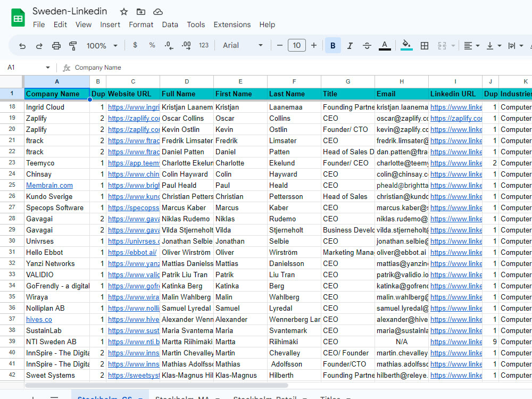Open the Format menu
Viewport: 532px width, 399px height.
pyautogui.click(x=141, y=24)
